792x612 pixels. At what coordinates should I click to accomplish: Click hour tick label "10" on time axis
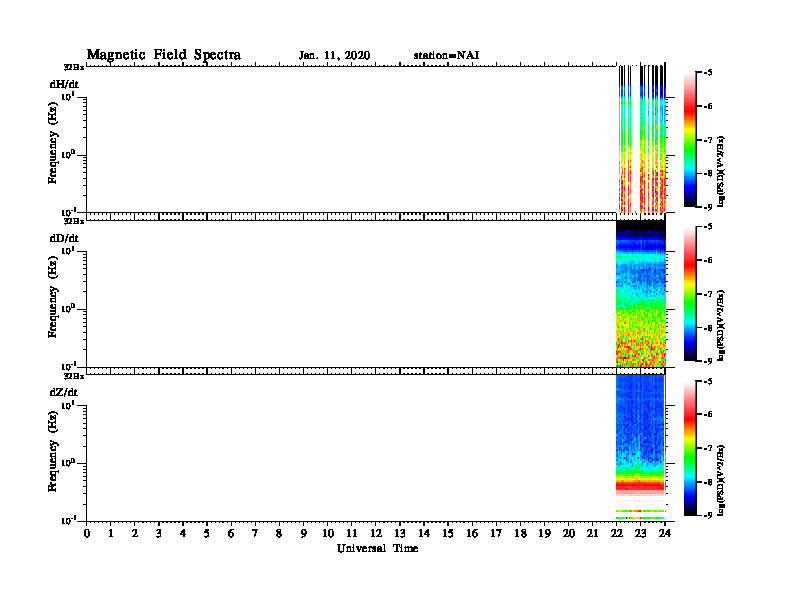click(328, 533)
